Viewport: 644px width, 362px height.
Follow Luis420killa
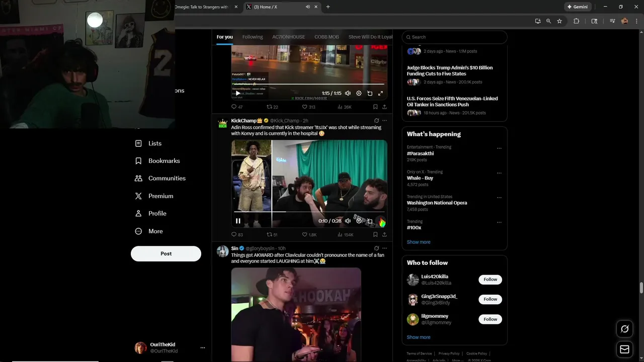click(x=490, y=280)
